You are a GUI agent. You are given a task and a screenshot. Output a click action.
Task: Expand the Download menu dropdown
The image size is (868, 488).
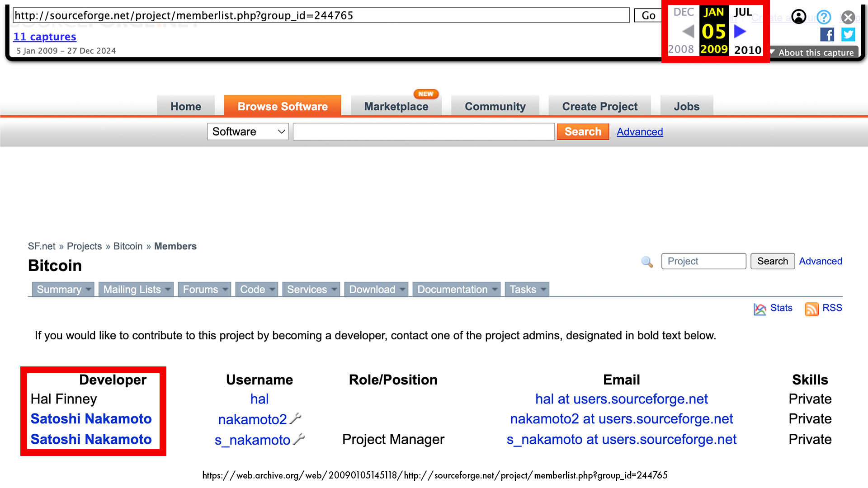coord(402,290)
